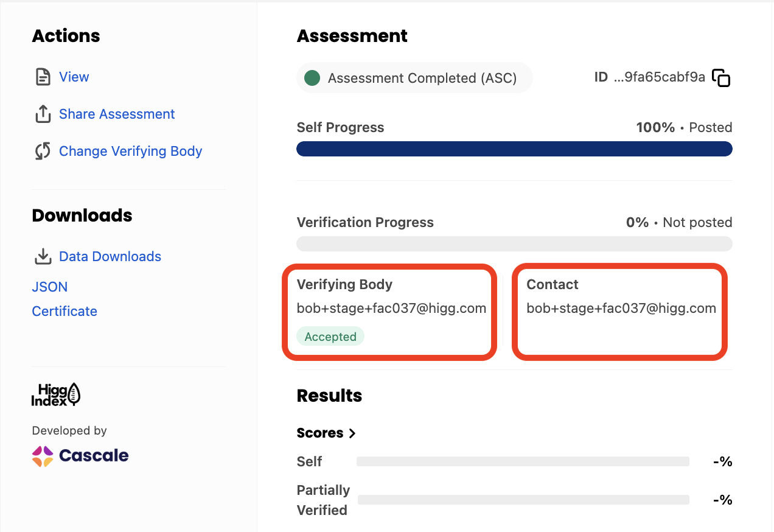This screenshot has height=532, width=774.
Task: Copy the assessment ID with copy icon
Action: pyautogui.click(x=721, y=78)
